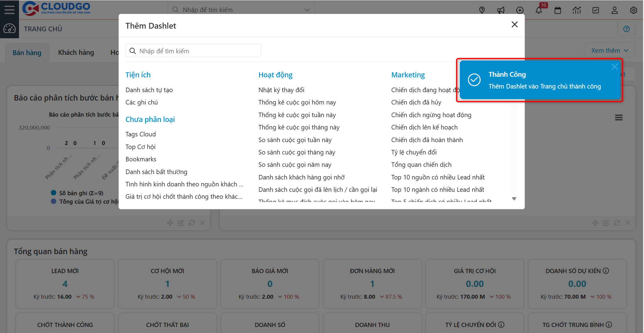Select Thống kê cuộc gọi hôm nay dashlet
This screenshot has width=644, height=333.
tap(297, 102)
